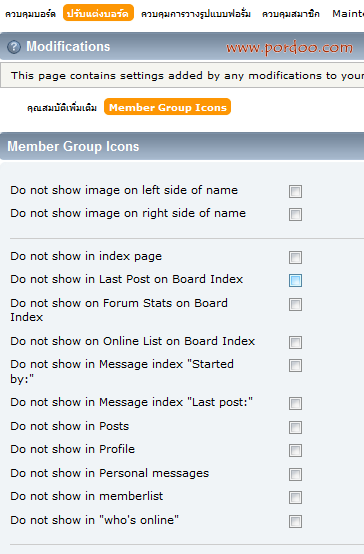Screen dimensions: 364x554
Task: Check the 'Do not show in index page' box
Action: (295, 258)
